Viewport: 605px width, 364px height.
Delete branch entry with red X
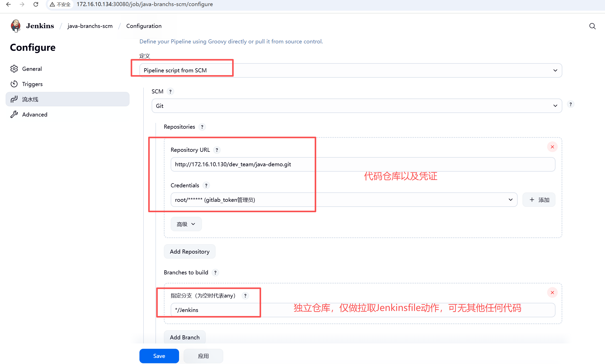pyautogui.click(x=552, y=293)
